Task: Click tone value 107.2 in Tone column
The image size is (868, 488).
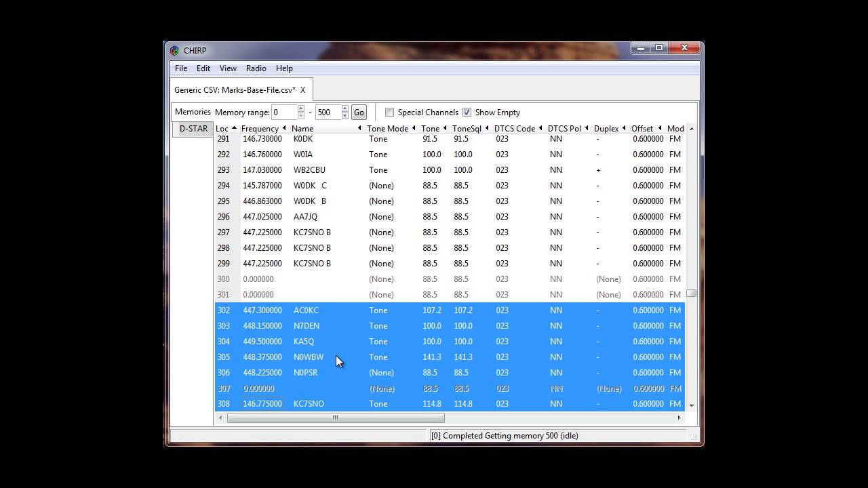Action: 431,310
